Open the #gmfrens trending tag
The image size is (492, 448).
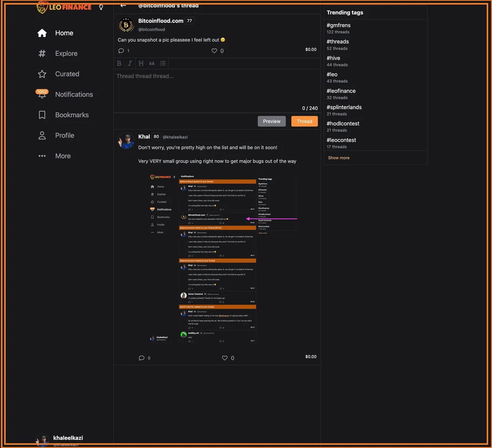pos(339,25)
